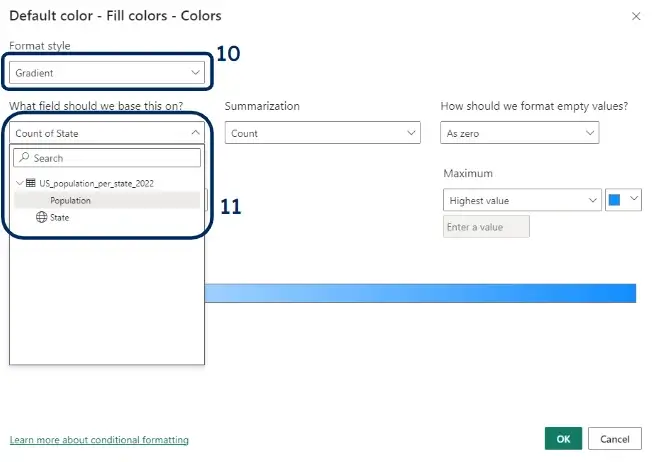This screenshot has width=660, height=462.
Task: Open the Format style Gradient dropdown
Action: tap(107, 72)
